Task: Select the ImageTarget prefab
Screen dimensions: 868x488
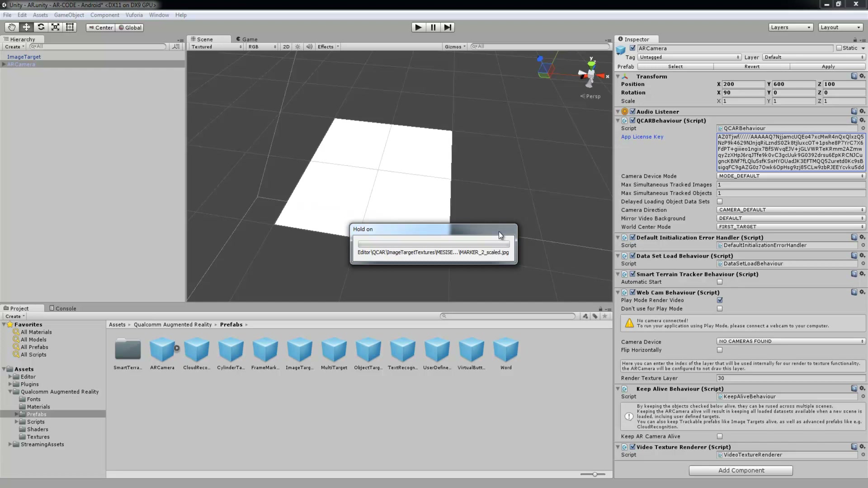Action: pos(300,354)
